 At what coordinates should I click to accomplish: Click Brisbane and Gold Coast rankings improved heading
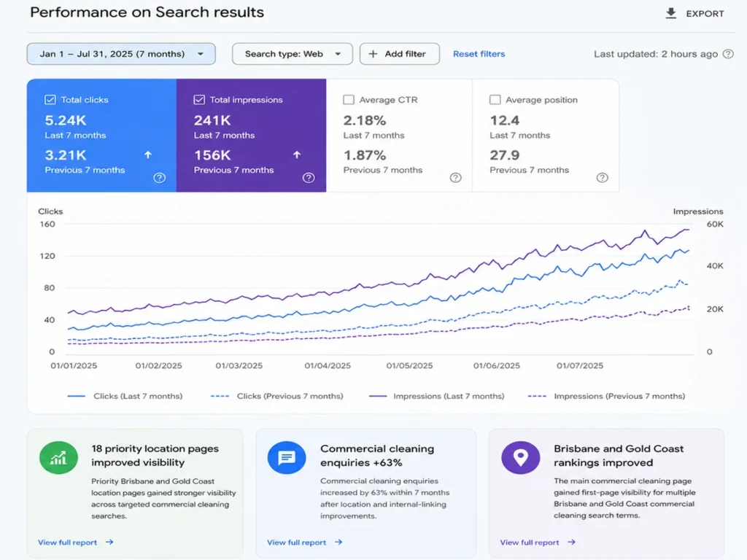(x=619, y=456)
